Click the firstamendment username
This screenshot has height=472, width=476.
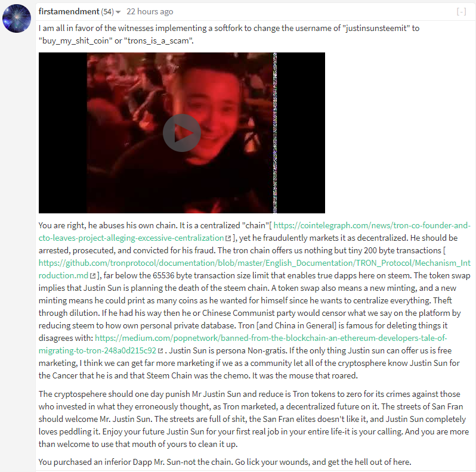pos(69,11)
